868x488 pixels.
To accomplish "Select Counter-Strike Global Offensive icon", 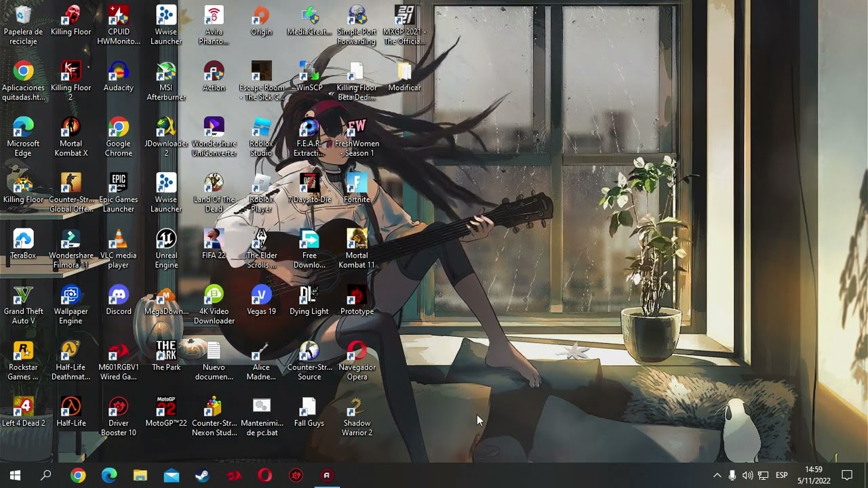I will coord(71,192).
